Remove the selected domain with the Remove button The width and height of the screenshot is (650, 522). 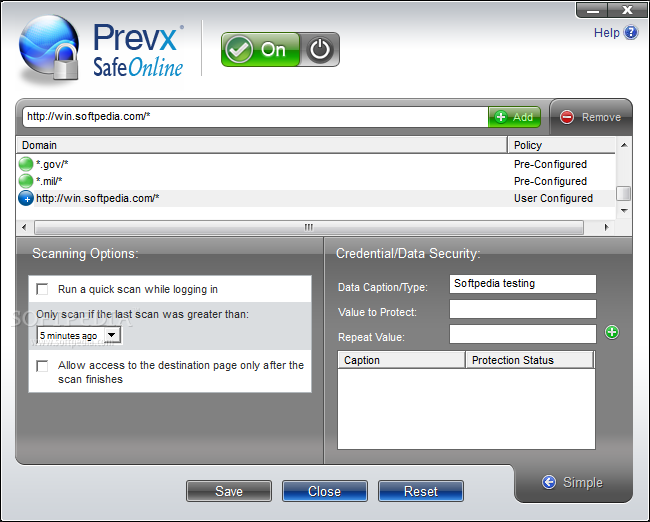[591, 117]
